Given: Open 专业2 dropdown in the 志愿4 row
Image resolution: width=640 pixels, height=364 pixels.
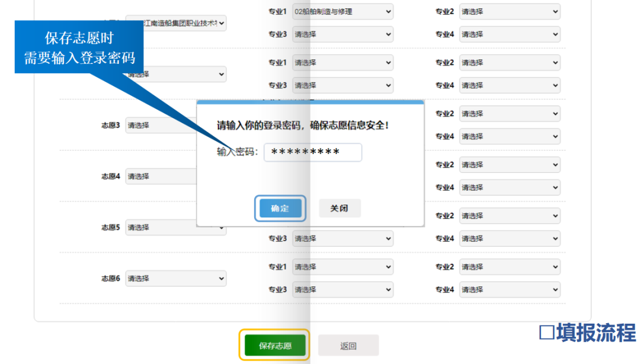Looking at the screenshot, I should tap(510, 165).
